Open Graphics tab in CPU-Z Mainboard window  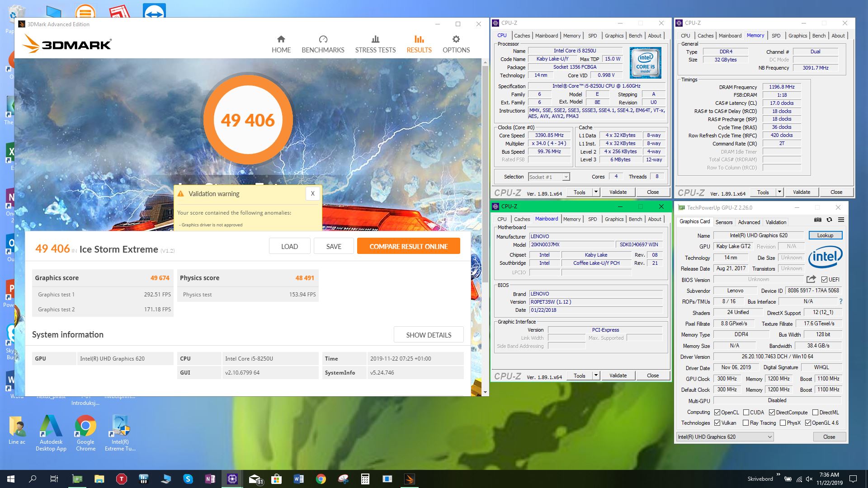(x=614, y=219)
